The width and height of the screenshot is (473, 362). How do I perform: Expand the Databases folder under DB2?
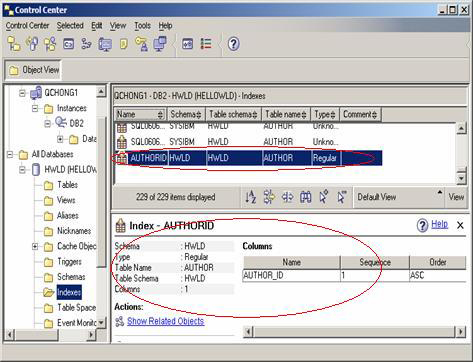tap(60, 139)
